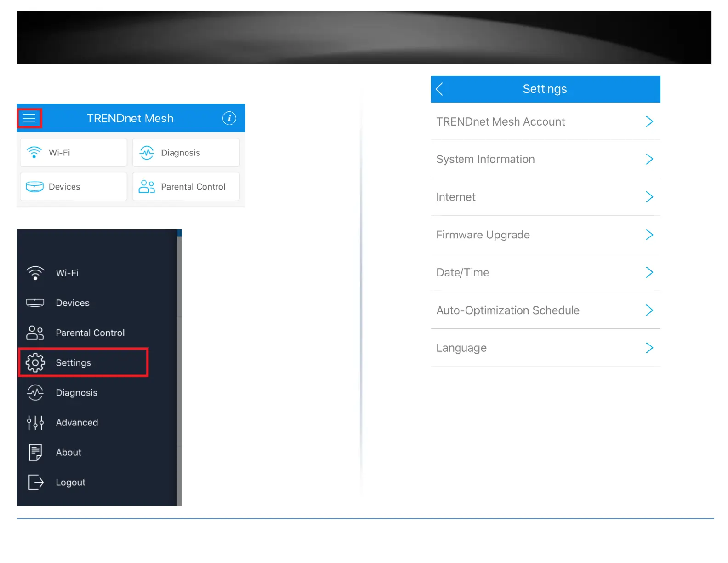Expand Internet with its chevron
The height and width of the screenshot is (563, 728).
[x=649, y=197]
